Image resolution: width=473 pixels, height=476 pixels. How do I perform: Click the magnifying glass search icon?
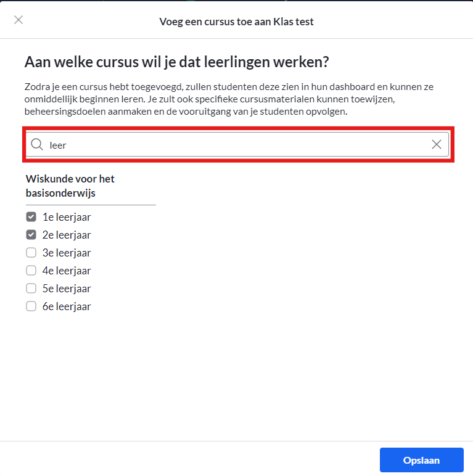[37, 144]
